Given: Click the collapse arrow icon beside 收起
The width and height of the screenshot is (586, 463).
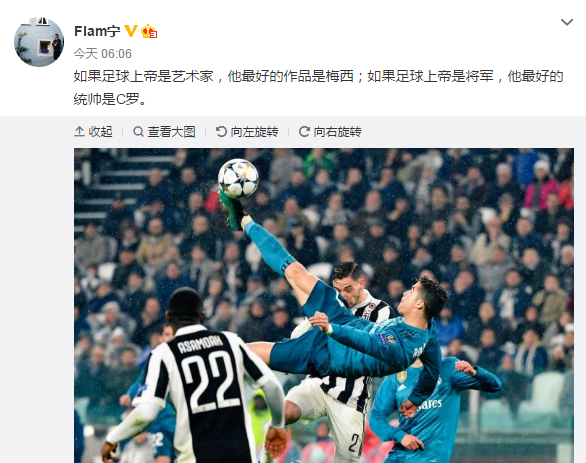Looking at the screenshot, I should (79, 132).
